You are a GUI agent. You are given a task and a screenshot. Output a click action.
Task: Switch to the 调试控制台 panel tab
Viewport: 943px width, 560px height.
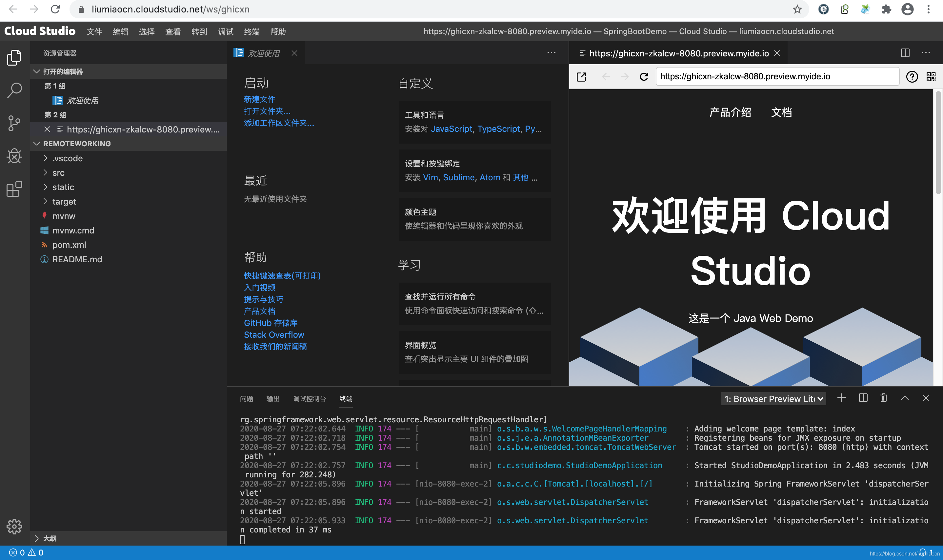310,399
